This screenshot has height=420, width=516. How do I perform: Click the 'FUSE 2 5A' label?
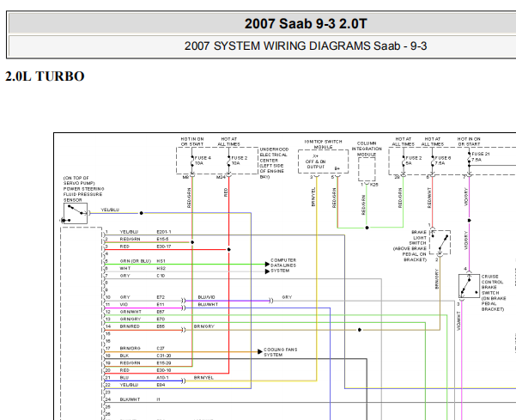[414, 161]
